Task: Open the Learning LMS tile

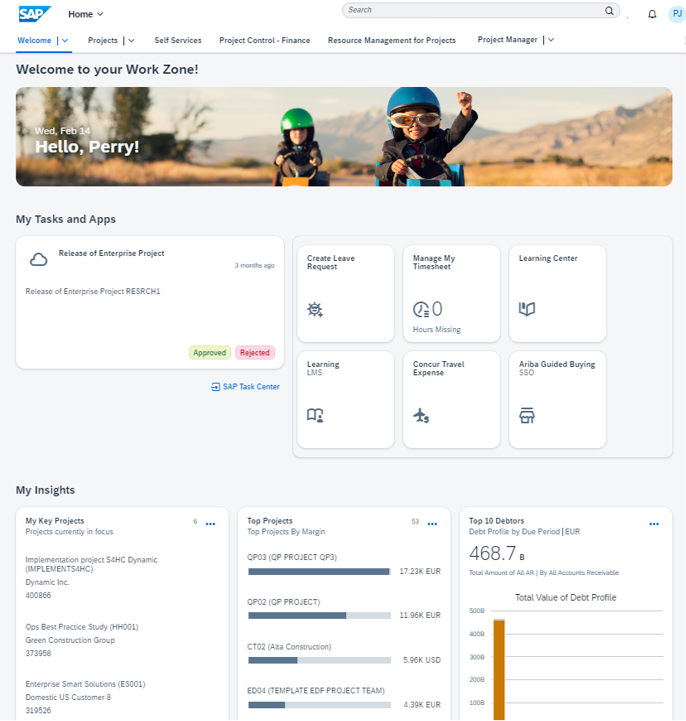Action: (346, 400)
